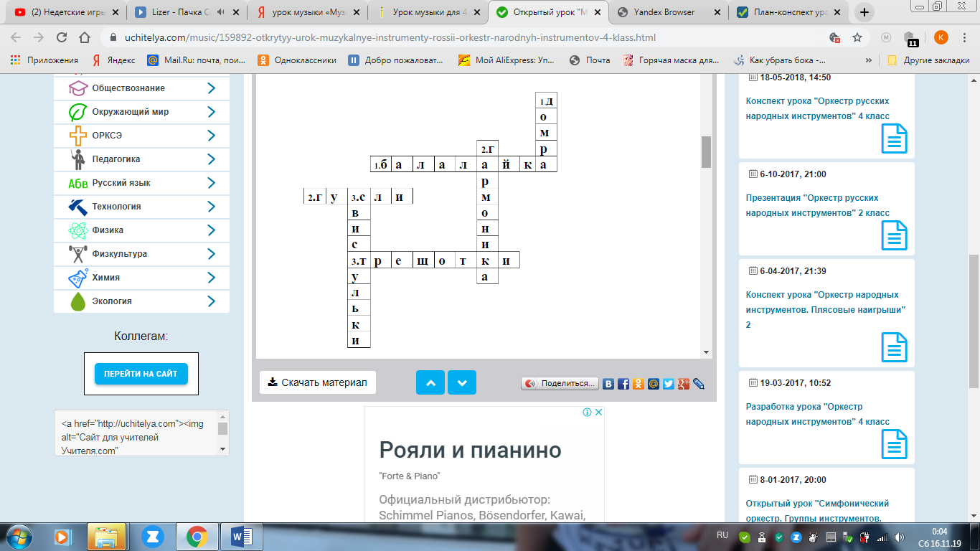This screenshot has width=980, height=551.
Task: Open Поделиться share button
Action: click(x=560, y=384)
